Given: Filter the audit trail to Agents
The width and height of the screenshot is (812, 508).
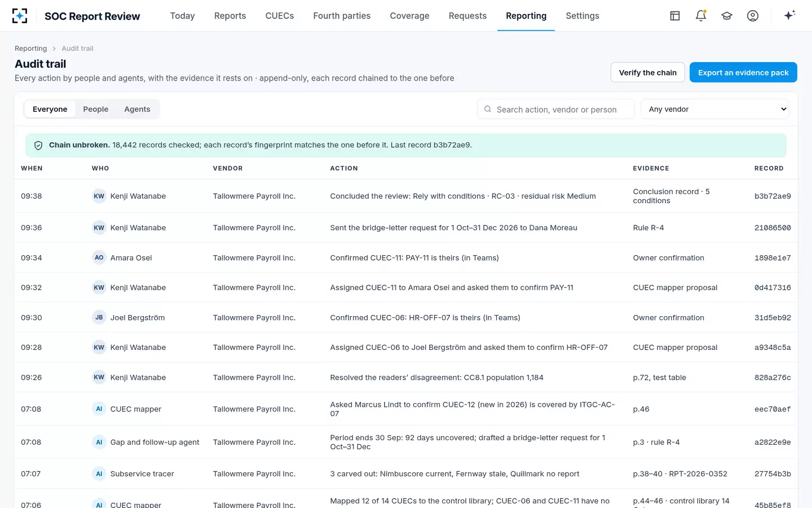Looking at the screenshot, I should tap(137, 109).
